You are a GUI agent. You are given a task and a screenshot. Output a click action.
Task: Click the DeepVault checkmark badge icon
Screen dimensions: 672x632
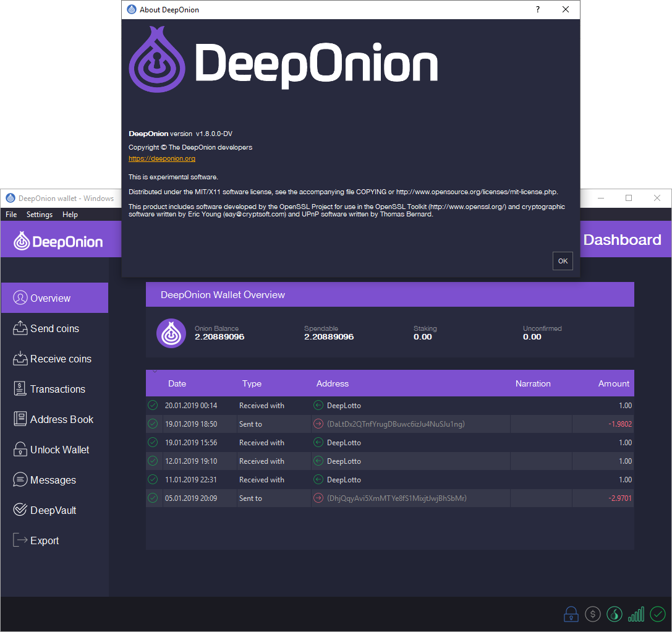pos(20,510)
